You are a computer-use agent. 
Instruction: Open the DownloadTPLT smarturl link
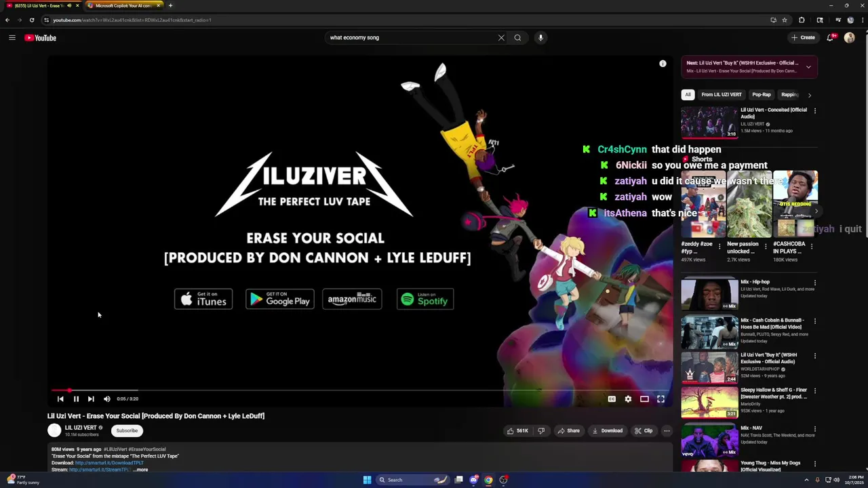click(x=108, y=463)
